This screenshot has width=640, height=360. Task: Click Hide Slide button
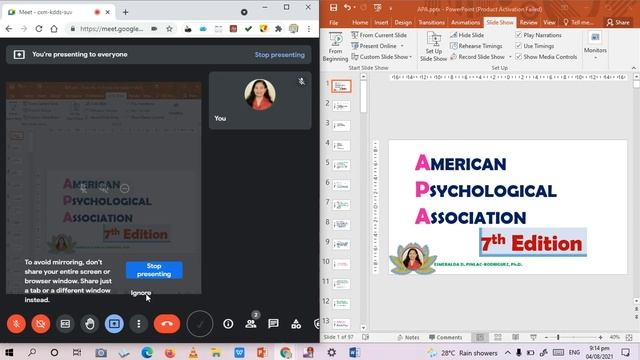[467, 35]
